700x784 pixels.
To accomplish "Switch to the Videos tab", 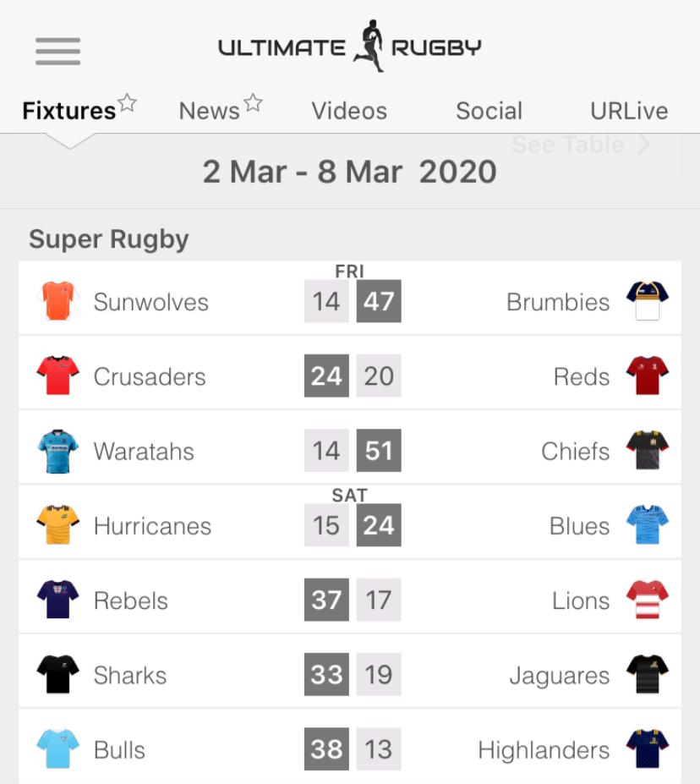I will (x=349, y=111).
